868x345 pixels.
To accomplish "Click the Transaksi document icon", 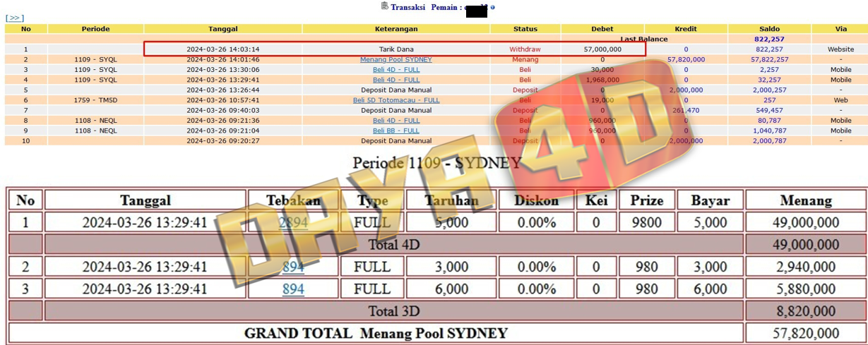I will coord(384,6).
